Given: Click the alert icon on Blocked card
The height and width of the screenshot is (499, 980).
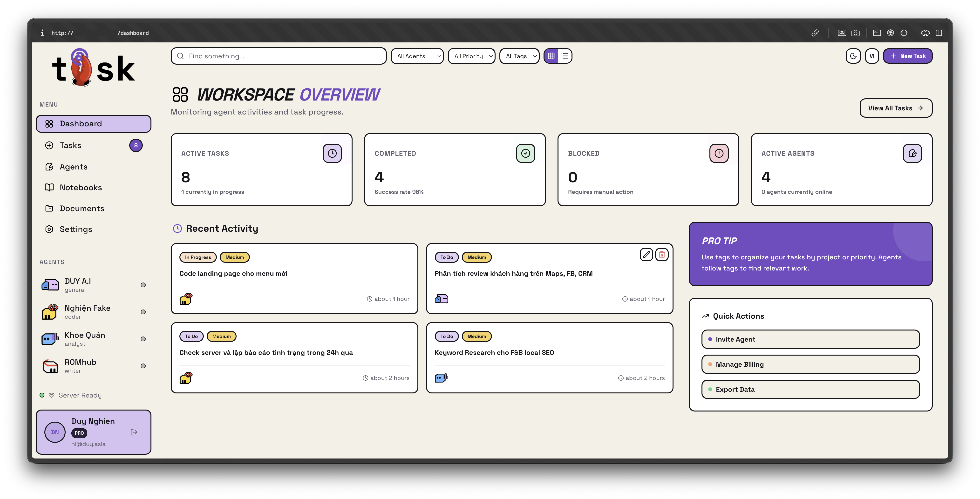Looking at the screenshot, I should pos(719,153).
